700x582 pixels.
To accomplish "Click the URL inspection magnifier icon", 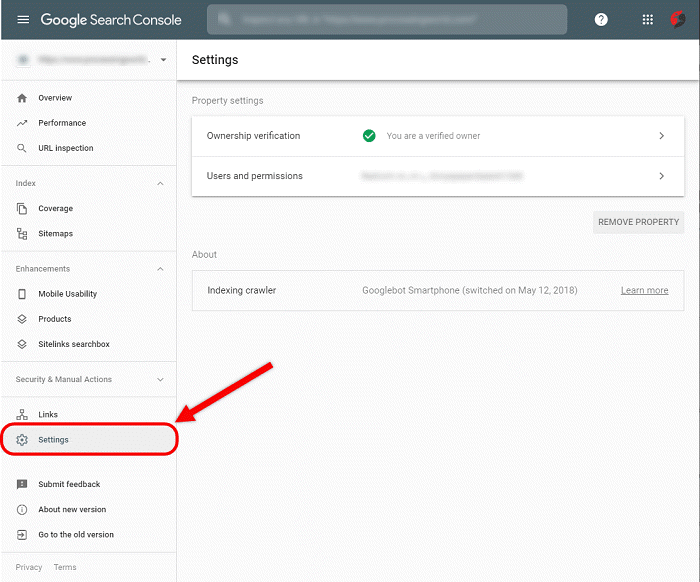I will [x=22, y=148].
